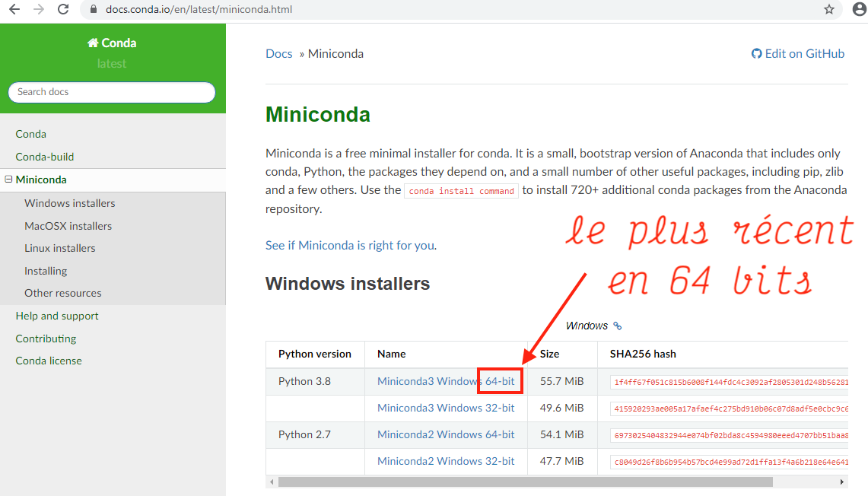Open Contributing page in sidebar
Viewport: 868px width, 496px height.
pos(46,339)
